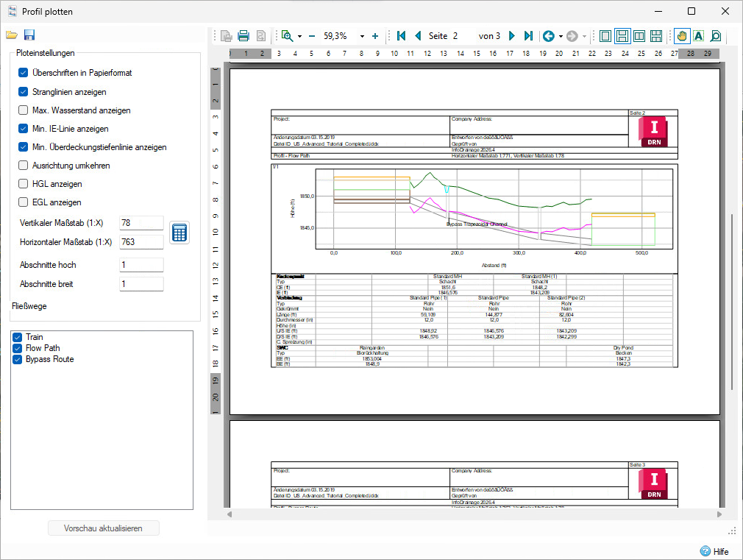
Task: Uncheck Stranglinien anzeigen
Action: point(24,92)
